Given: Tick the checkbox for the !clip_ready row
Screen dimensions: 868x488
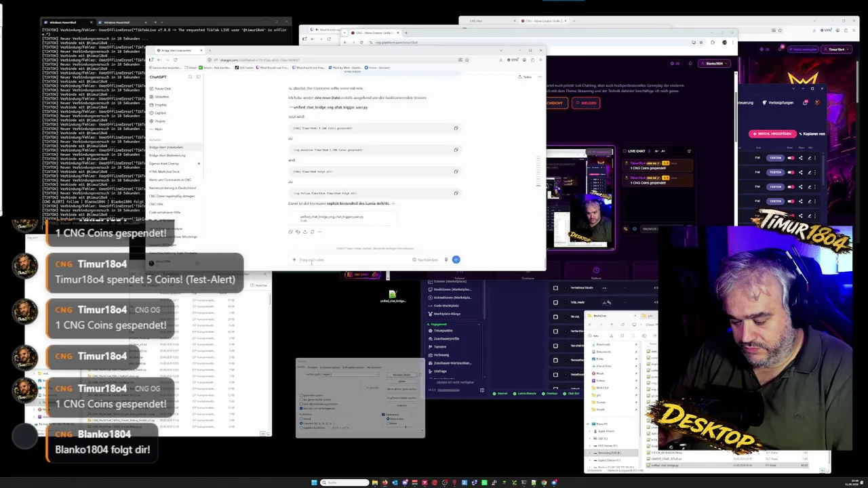Looking at the screenshot, I should click(x=555, y=302).
